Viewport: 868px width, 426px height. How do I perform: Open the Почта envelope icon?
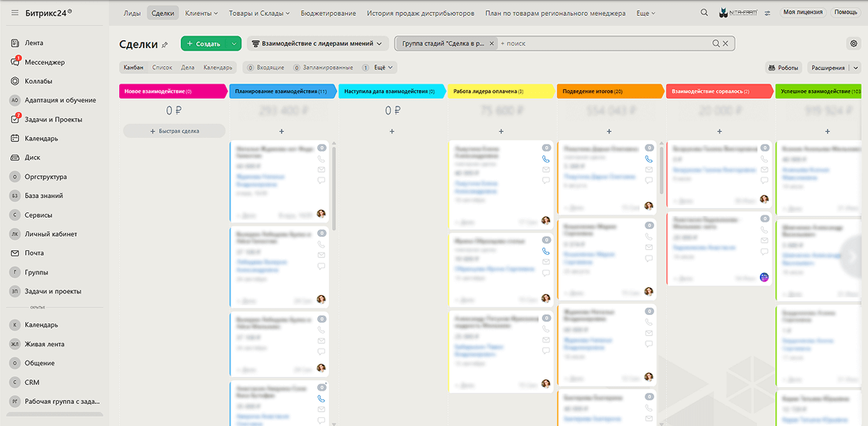(15, 253)
